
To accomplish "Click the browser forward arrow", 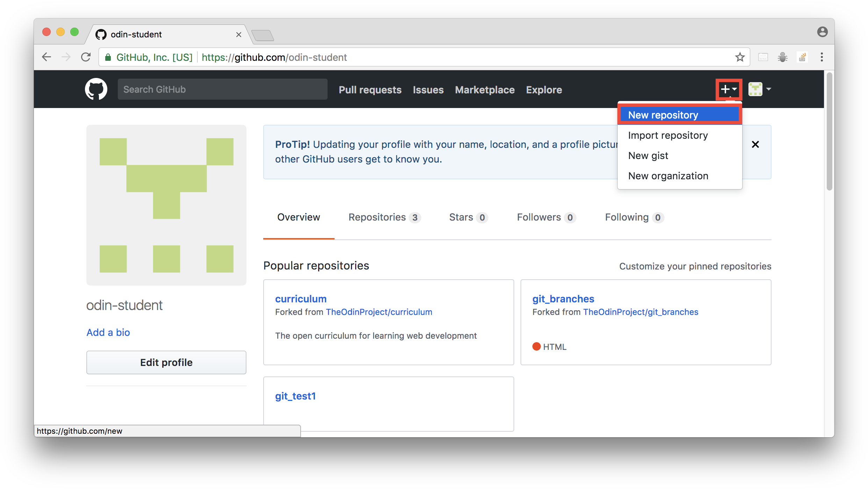I will click(66, 57).
